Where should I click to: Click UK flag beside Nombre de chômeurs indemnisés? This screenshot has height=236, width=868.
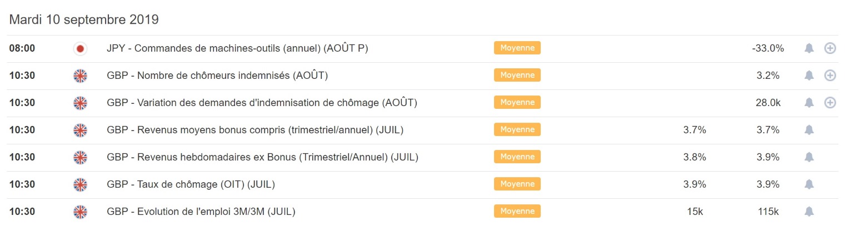coord(80,76)
